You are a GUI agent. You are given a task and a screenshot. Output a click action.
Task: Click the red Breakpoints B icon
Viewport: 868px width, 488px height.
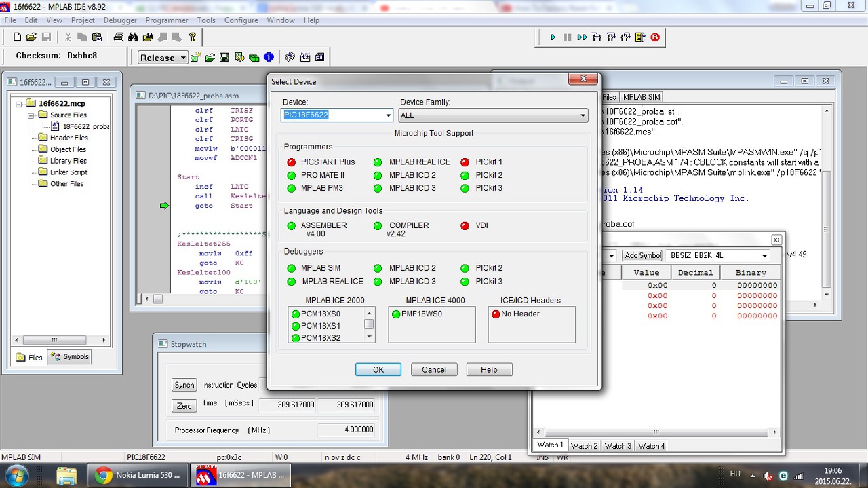click(655, 37)
